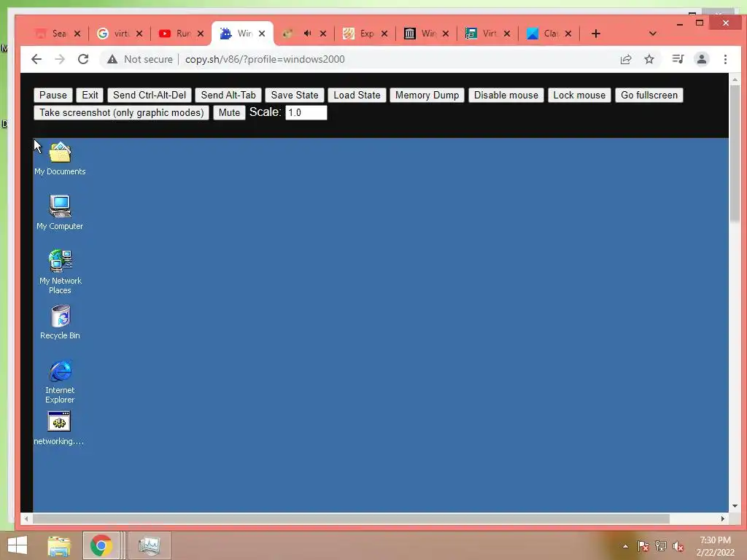Click the Chrome taskbar icon
747x560 pixels.
(101, 545)
